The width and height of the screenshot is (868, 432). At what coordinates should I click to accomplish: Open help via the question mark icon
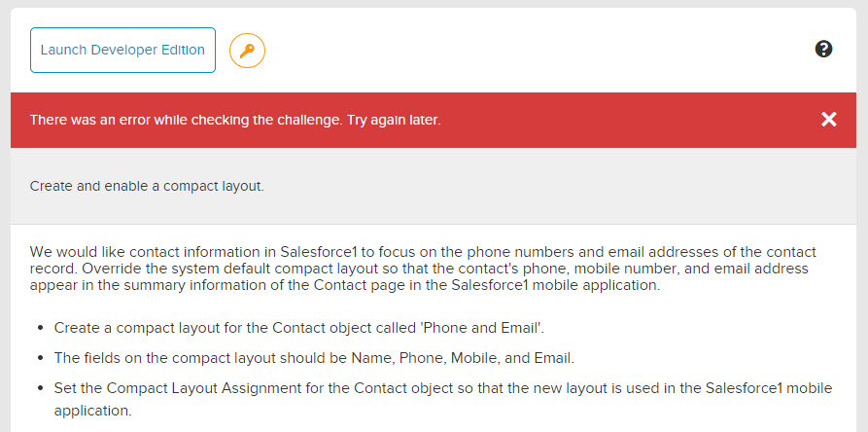tap(823, 49)
